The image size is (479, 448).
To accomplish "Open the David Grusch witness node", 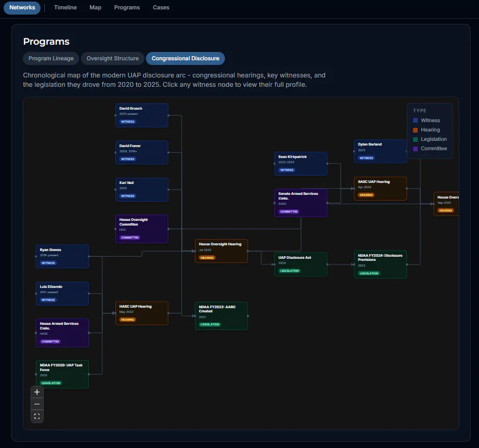I will click(142, 115).
